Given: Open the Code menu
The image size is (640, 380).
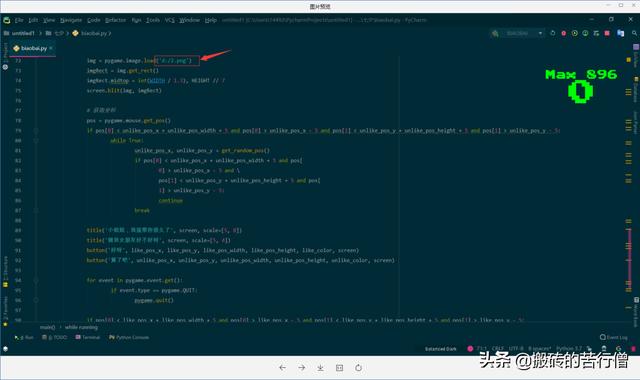Looking at the screenshot, I should (x=93, y=20).
